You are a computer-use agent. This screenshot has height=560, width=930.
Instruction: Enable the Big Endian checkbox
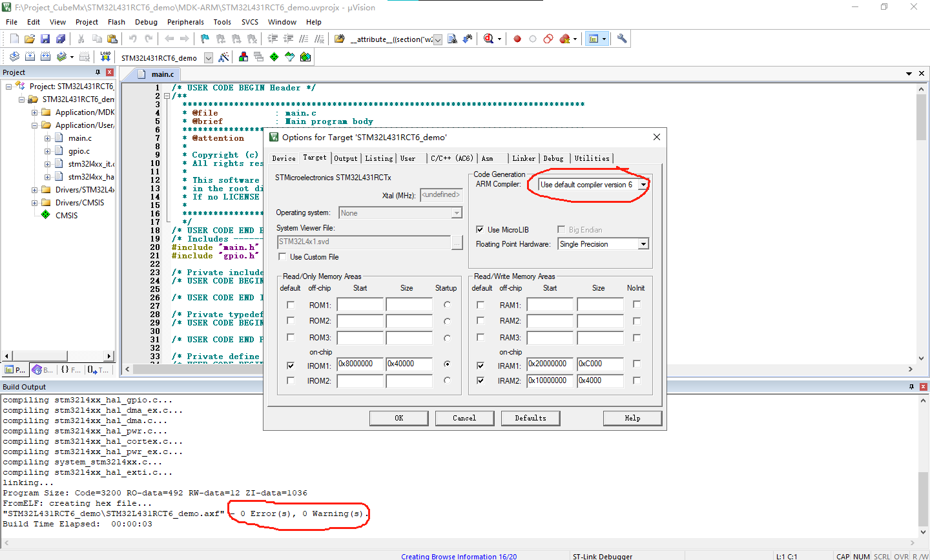[x=561, y=229]
